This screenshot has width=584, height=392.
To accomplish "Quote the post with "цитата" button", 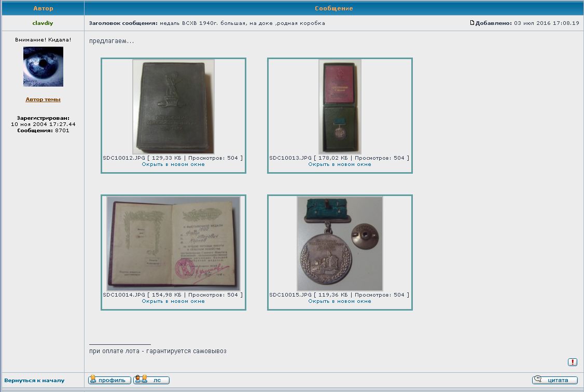I will pyautogui.click(x=554, y=380).
